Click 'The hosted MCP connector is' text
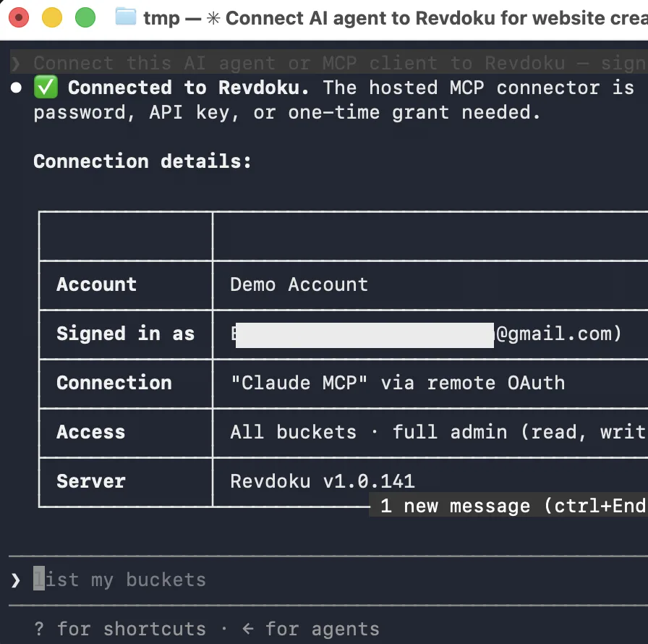Image resolution: width=648 pixels, height=644 pixels. pyautogui.click(x=479, y=88)
